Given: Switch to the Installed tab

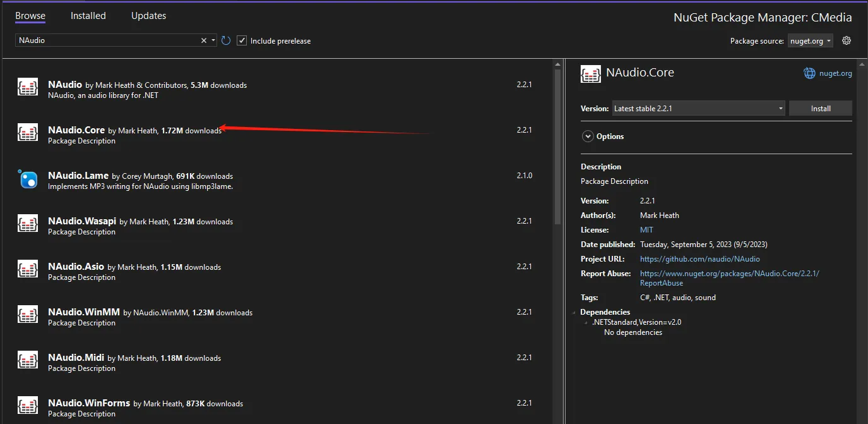Looking at the screenshot, I should click(x=88, y=16).
